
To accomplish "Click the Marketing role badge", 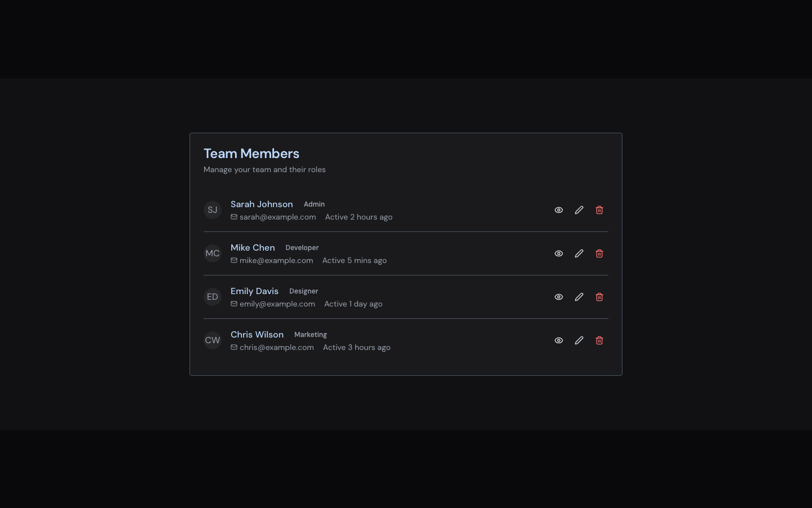I will click(x=310, y=335).
